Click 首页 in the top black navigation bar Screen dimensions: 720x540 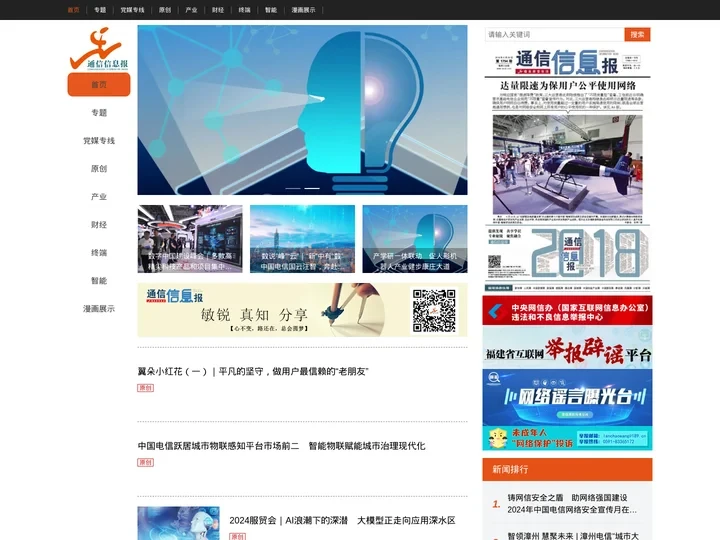[73, 10]
